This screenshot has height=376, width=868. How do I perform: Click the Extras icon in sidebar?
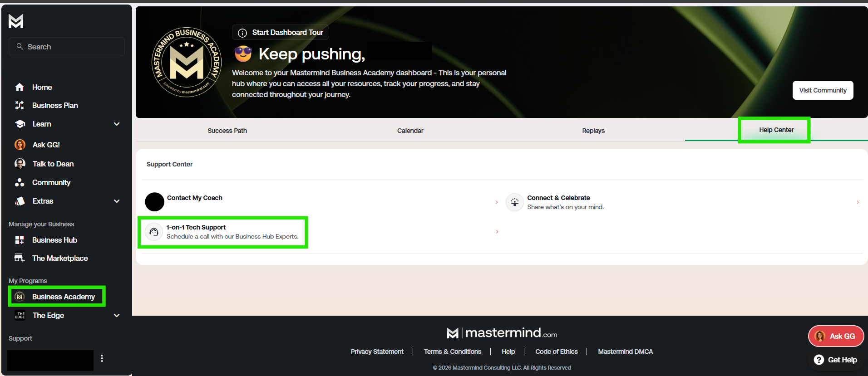pos(20,201)
